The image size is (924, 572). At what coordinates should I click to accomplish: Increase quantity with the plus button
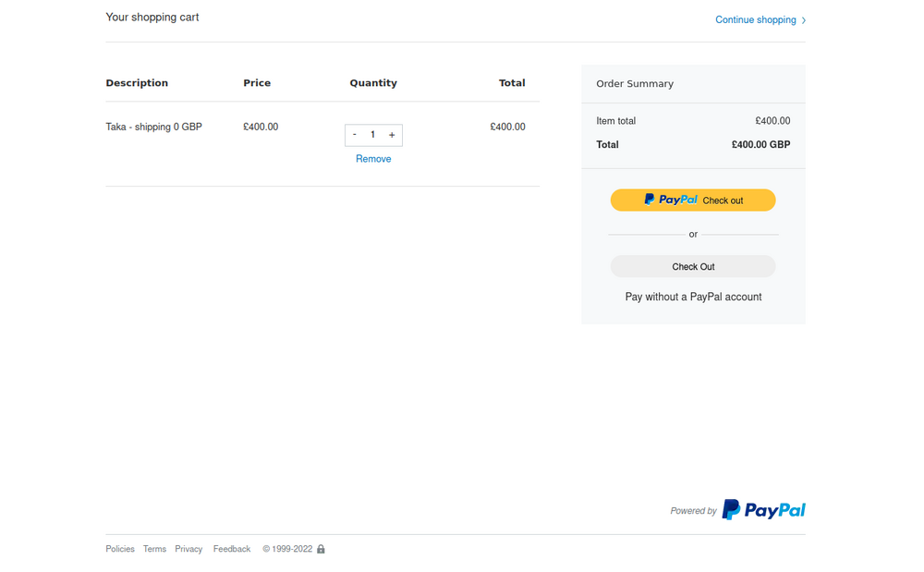click(392, 135)
